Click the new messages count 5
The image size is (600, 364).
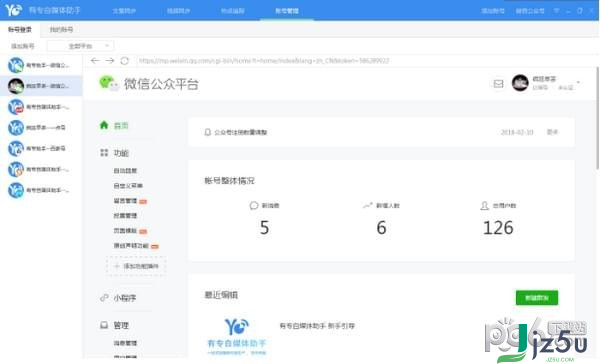pyautogui.click(x=264, y=227)
